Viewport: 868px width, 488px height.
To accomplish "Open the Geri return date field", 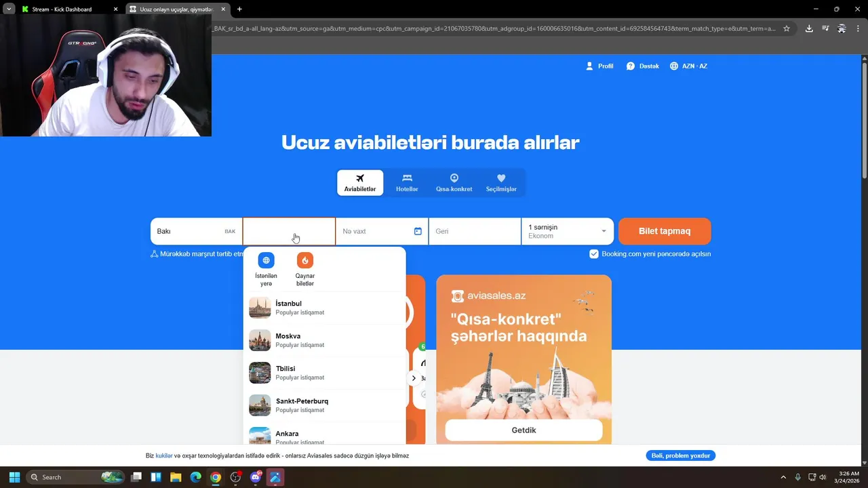I will pos(475,231).
